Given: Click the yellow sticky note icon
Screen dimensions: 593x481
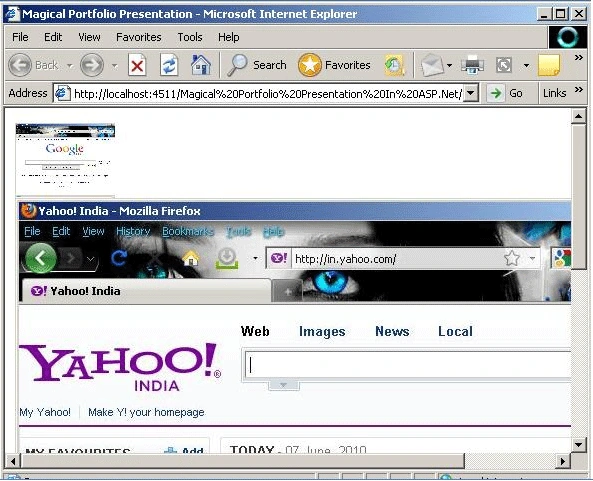Looking at the screenshot, I should click(548, 65).
